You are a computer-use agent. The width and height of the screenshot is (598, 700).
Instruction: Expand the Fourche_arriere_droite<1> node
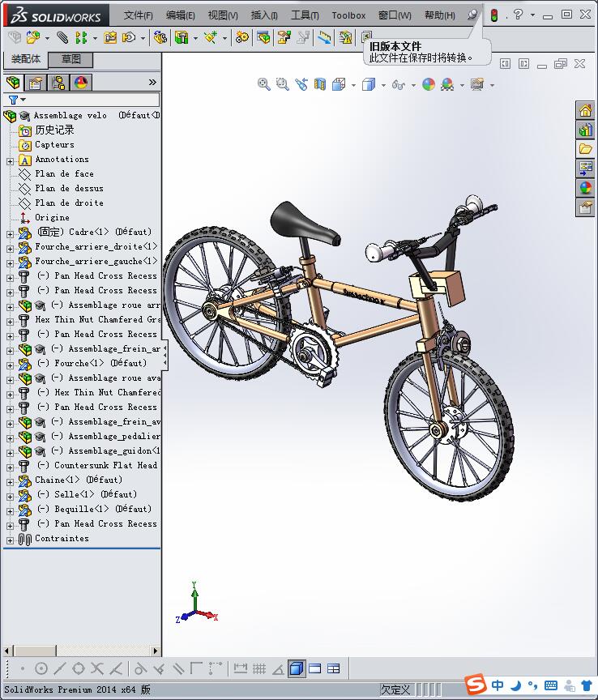coord(10,249)
